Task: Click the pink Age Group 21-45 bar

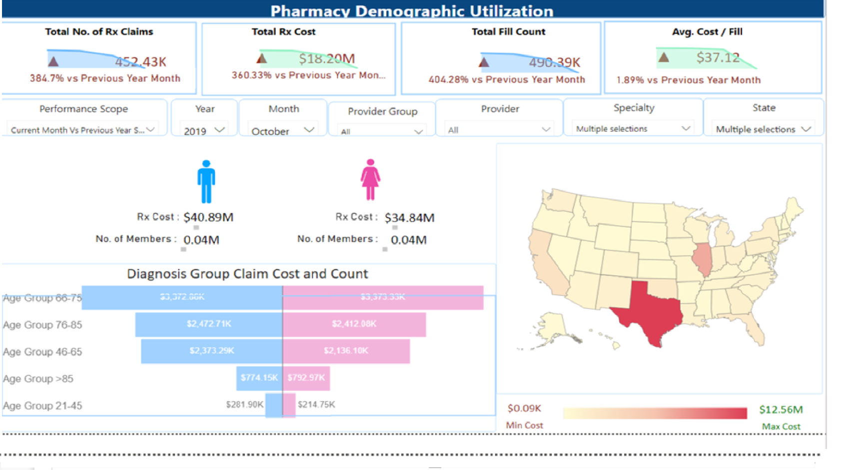Action: tap(289, 405)
